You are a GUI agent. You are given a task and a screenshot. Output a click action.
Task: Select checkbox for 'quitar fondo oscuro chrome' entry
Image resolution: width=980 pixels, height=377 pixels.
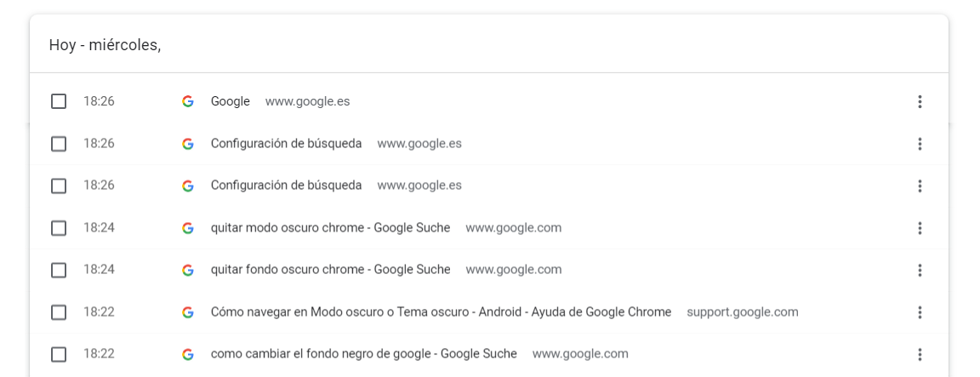59,270
